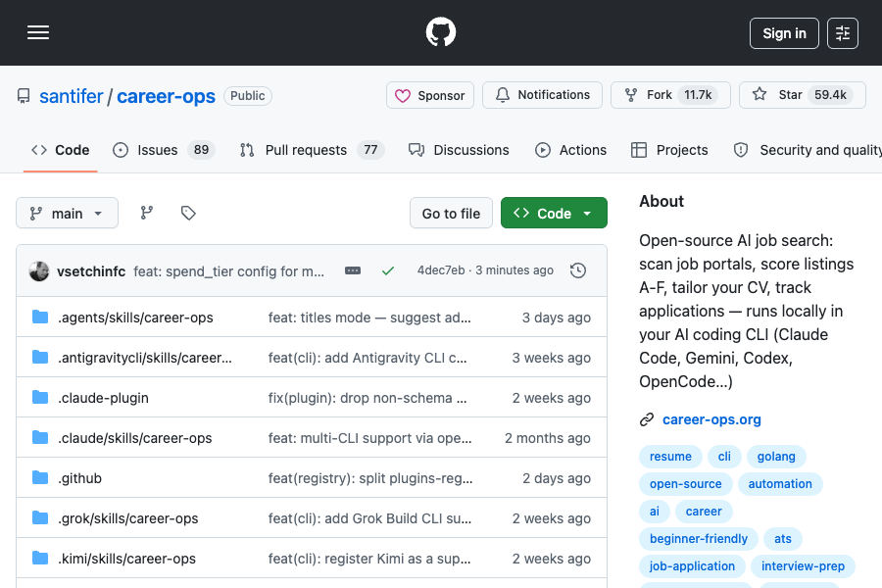Open the Pull requests tab

click(x=312, y=150)
